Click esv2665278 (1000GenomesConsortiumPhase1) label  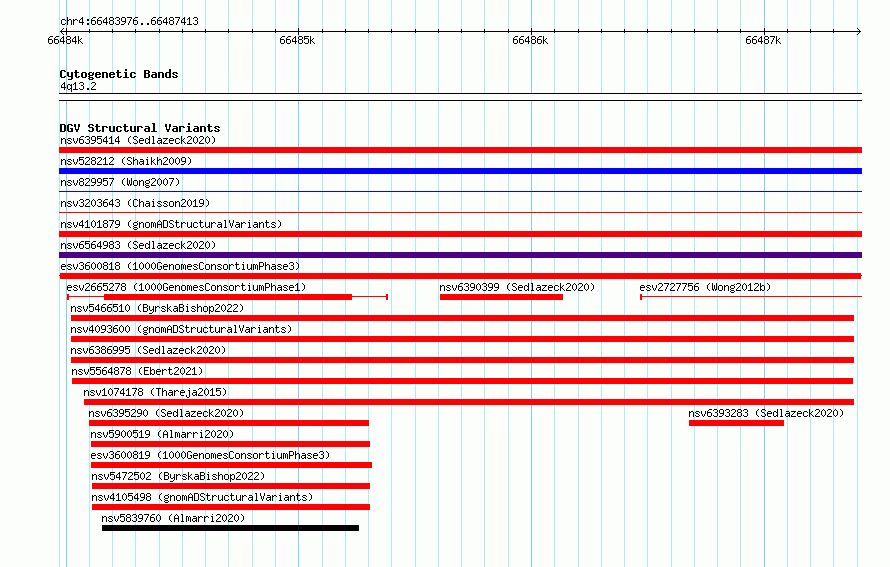(186, 287)
